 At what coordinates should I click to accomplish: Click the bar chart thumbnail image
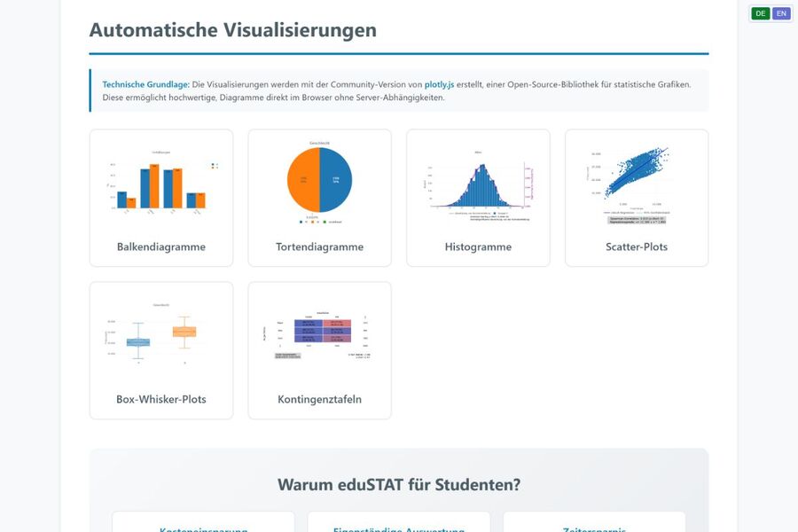[161, 183]
